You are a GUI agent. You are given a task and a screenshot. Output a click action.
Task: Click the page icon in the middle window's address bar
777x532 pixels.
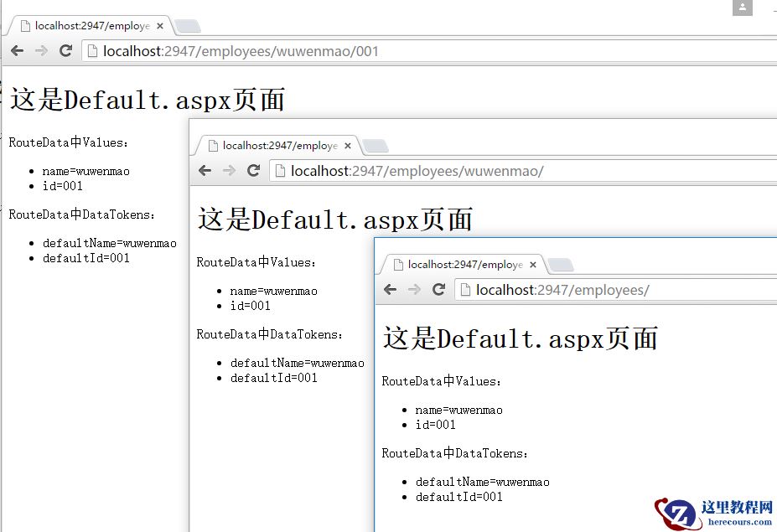pos(278,170)
